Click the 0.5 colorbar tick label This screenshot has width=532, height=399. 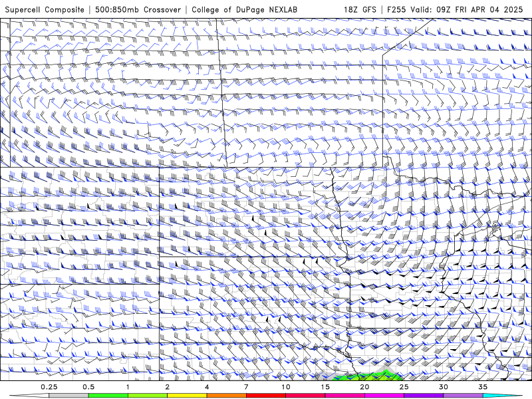[x=88, y=387]
